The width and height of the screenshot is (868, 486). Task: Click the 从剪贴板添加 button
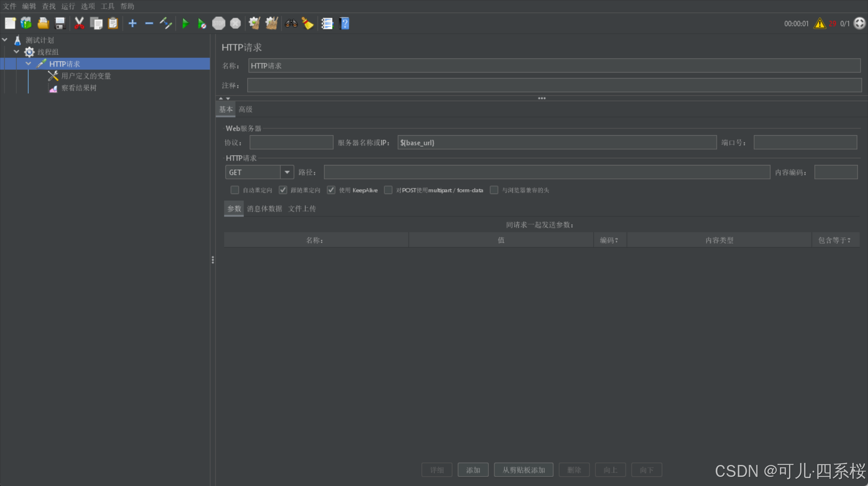[523, 470]
